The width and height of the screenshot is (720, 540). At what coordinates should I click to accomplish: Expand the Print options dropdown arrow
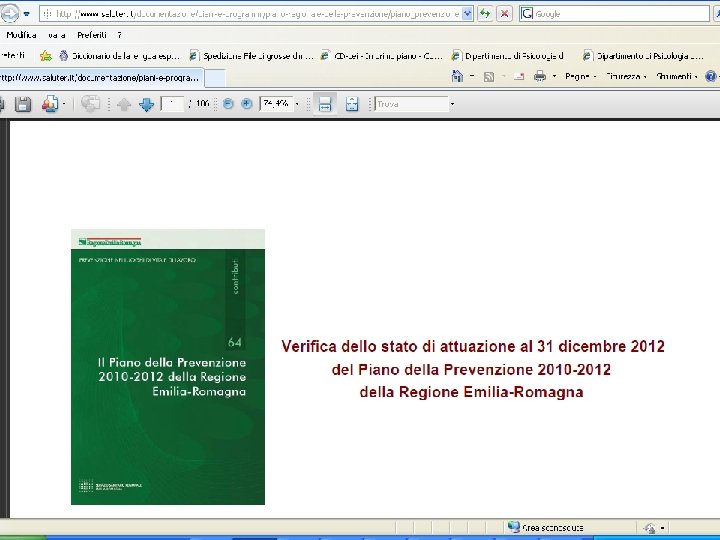click(x=554, y=76)
